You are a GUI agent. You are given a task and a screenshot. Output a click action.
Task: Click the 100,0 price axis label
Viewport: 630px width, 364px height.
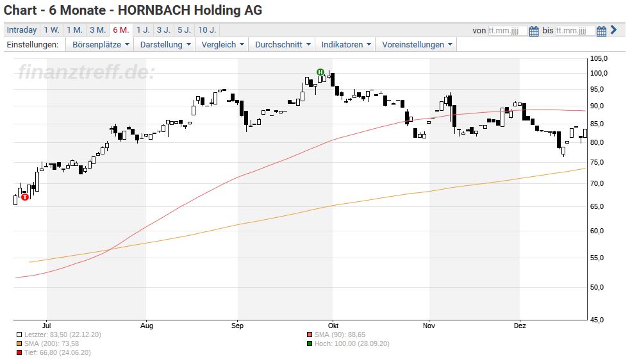point(599,73)
